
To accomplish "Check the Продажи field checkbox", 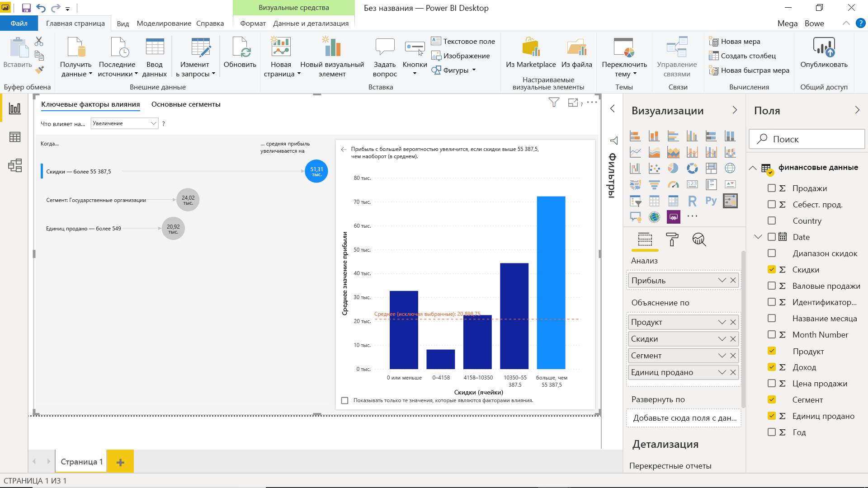I will click(x=772, y=188).
